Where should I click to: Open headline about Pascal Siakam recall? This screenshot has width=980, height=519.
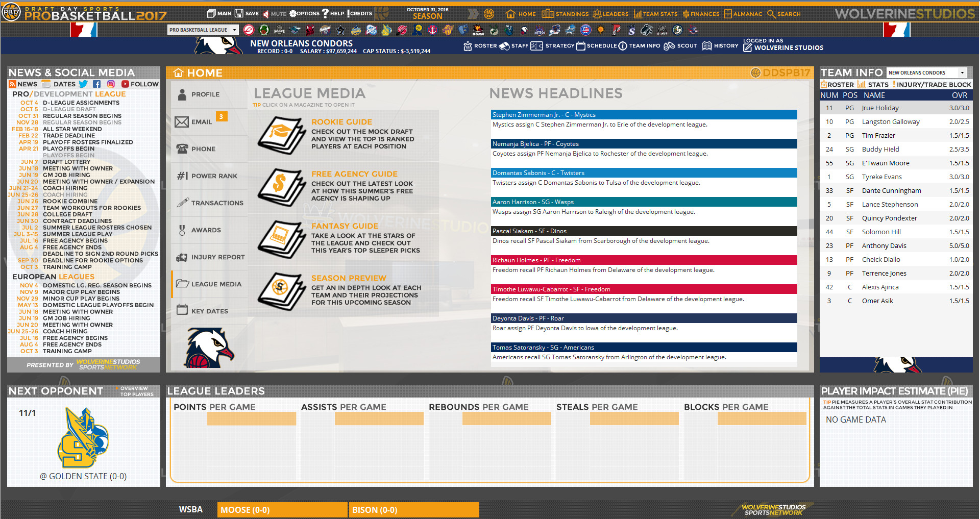click(x=643, y=231)
